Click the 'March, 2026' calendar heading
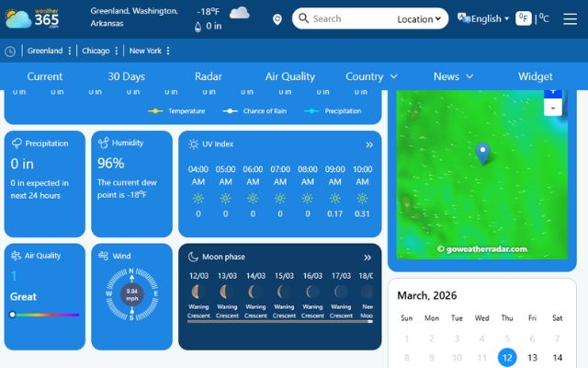Image resolution: width=588 pixels, height=368 pixels. [426, 295]
